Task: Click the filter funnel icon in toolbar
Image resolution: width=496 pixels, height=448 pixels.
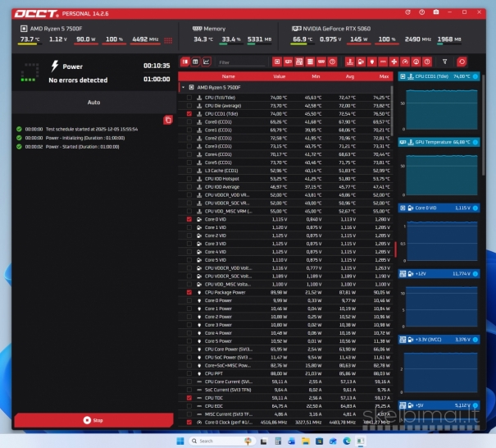Action: (x=445, y=62)
